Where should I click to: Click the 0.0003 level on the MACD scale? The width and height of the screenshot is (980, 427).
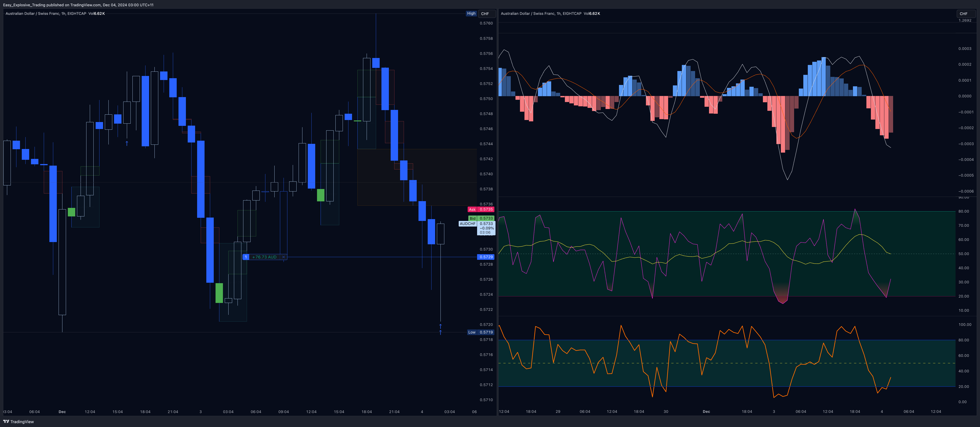coord(965,49)
